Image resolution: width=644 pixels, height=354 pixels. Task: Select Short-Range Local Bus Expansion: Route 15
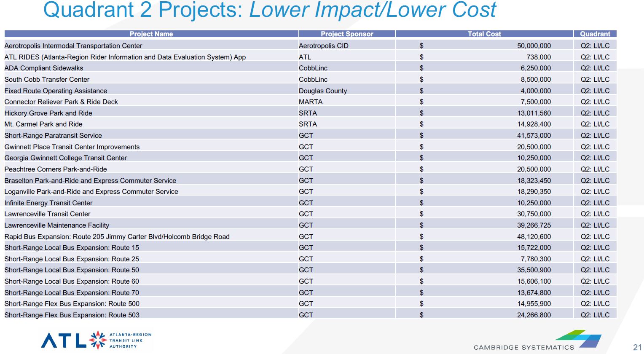72,247
